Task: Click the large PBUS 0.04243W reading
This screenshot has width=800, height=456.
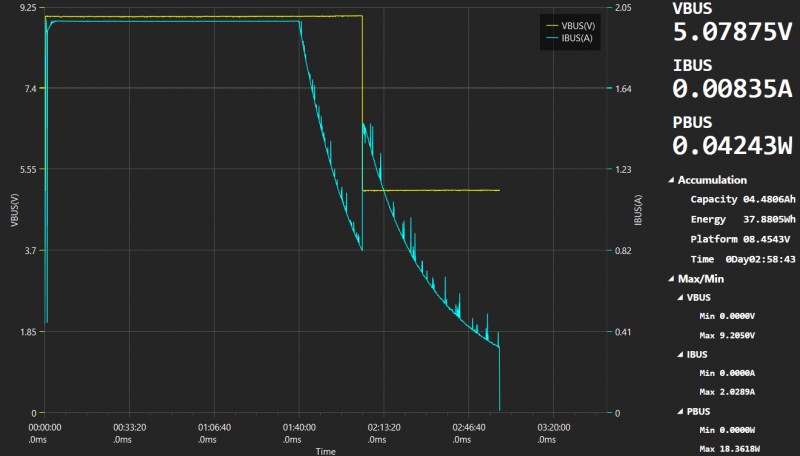Action: point(732,146)
